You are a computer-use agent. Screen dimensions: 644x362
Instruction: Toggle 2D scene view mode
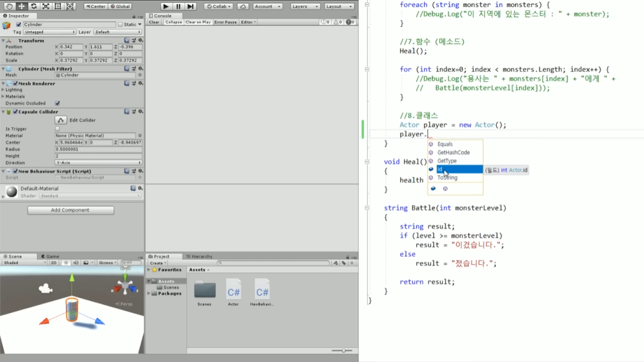(54, 263)
